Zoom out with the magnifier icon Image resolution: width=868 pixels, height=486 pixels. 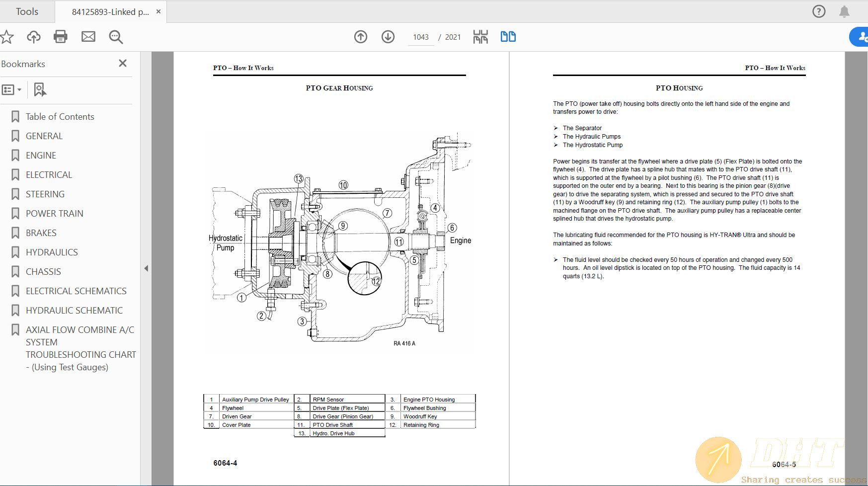click(115, 36)
